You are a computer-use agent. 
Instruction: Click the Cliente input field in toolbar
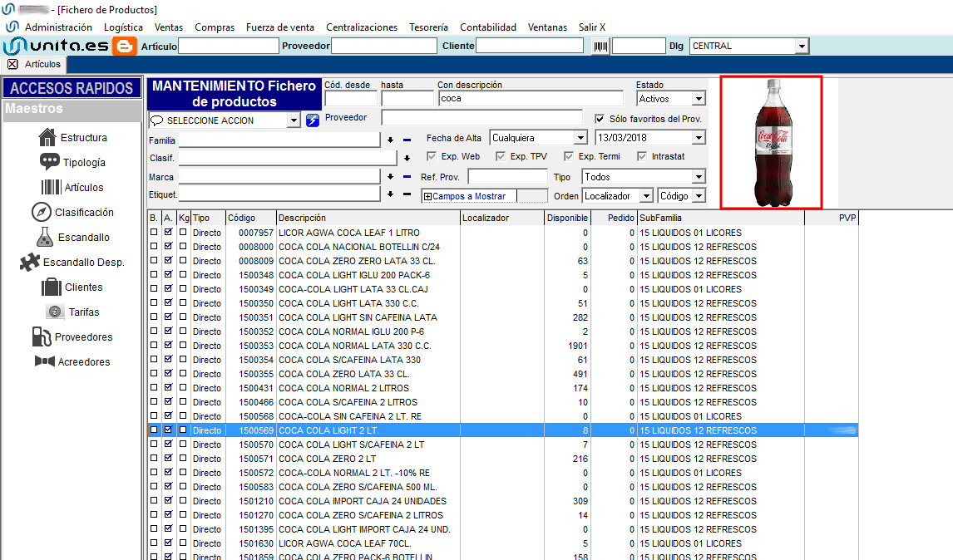point(530,47)
